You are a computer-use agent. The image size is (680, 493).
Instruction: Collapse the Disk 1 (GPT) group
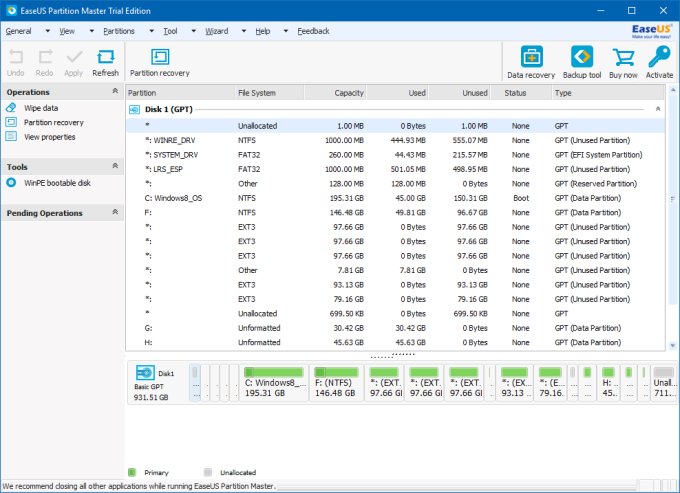tap(657, 108)
